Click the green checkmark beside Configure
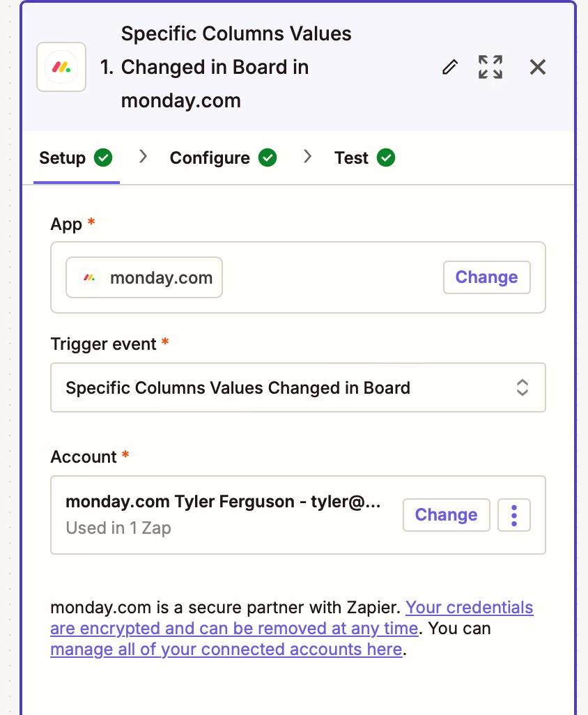The width and height of the screenshot is (588, 715). point(268,157)
